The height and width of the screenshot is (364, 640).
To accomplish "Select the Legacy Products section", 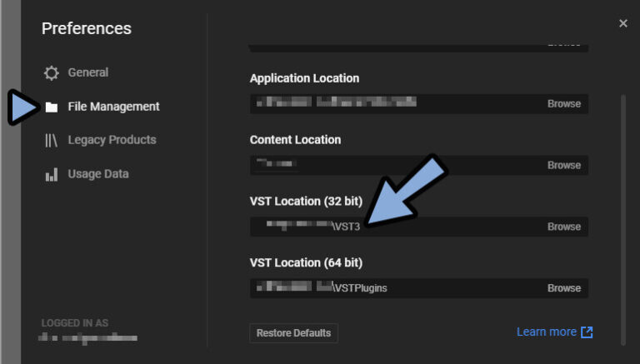I will click(x=112, y=140).
